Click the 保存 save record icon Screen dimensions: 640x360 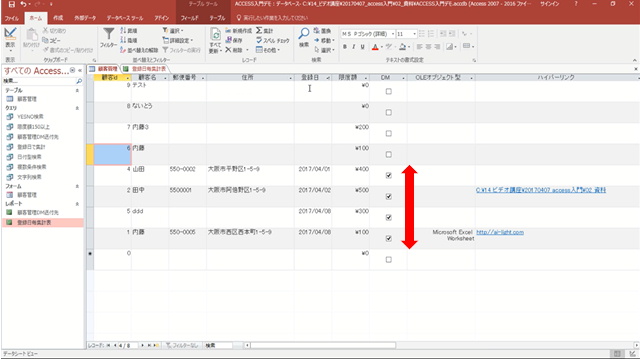pos(229,40)
